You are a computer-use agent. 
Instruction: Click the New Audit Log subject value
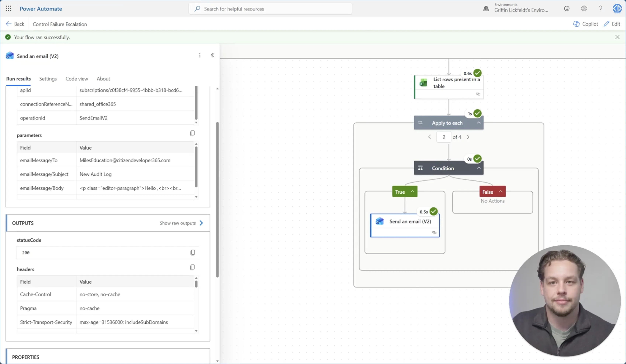[x=95, y=174]
